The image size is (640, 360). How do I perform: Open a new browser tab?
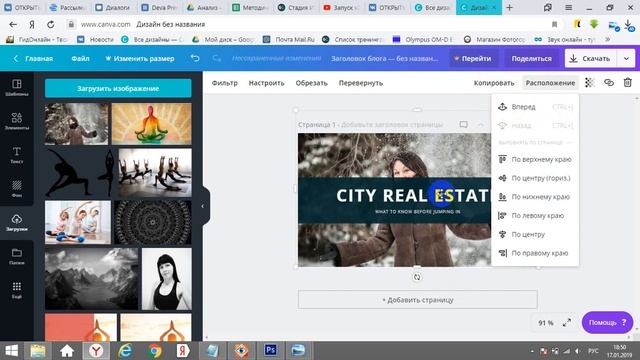pos(509,7)
